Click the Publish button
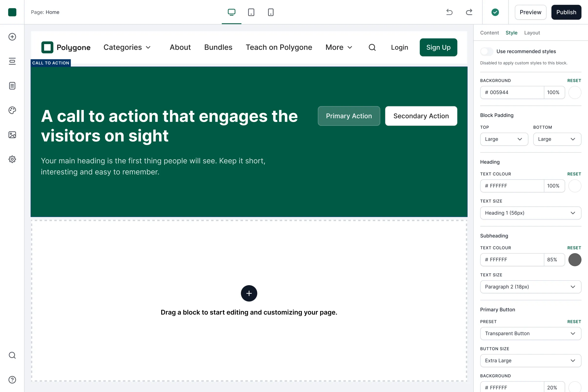588x392 pixels. pyautogui.click(x=566, y=12)
